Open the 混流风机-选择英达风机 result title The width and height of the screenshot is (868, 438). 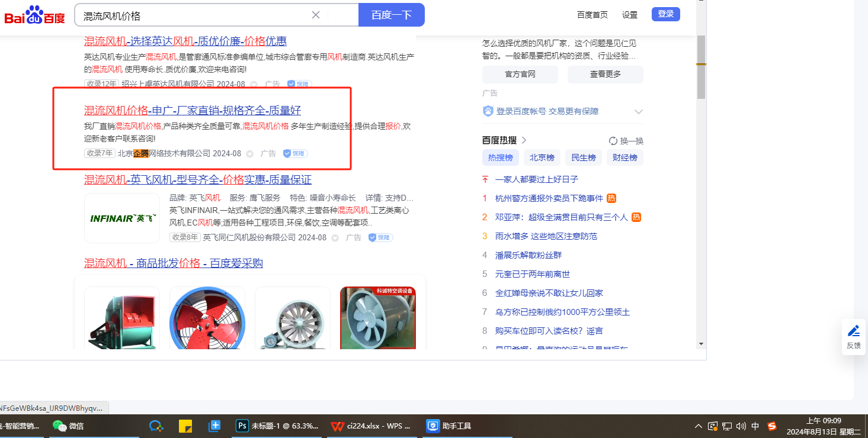pyautogui.click(x=185, y=41)
